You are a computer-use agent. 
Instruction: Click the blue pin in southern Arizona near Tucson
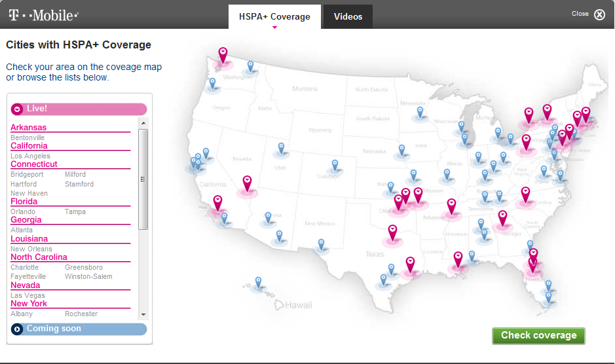[x=279, y=236]
